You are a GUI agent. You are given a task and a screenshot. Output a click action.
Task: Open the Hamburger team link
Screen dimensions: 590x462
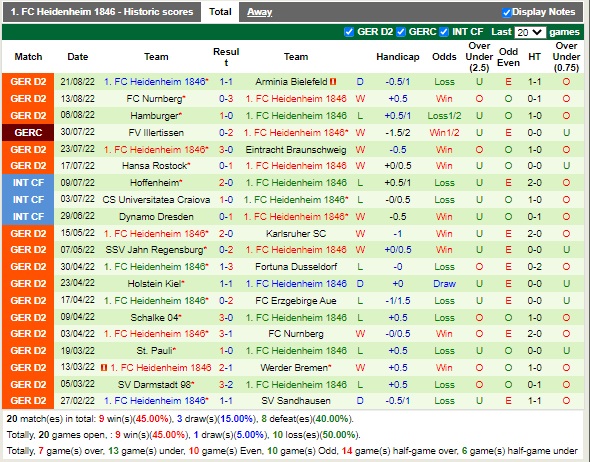coord(154,116)
